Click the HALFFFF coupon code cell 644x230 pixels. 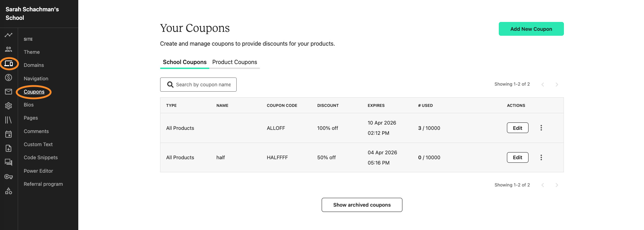(x=277, y=157)
